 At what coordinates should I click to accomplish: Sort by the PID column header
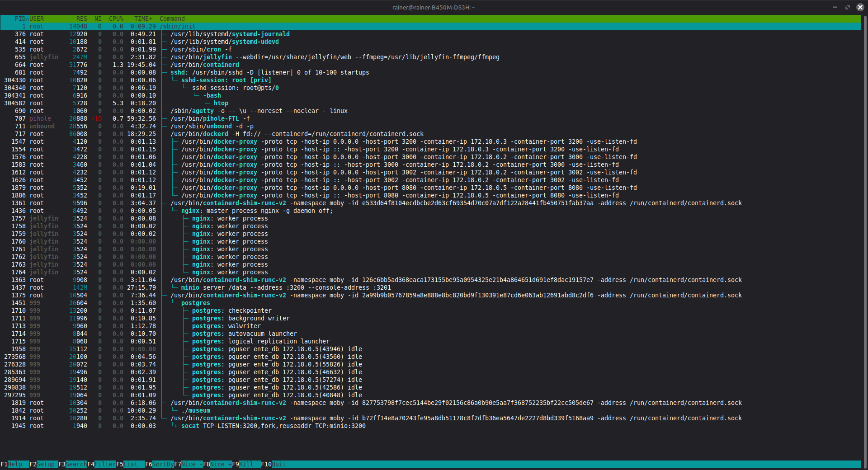(x=20, y=19)
